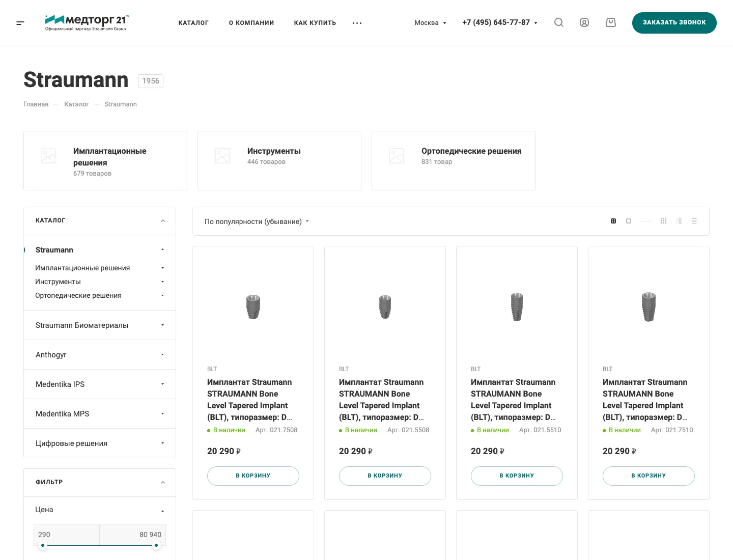Click the minimum price field 290
Image resolution: width=733 pixels, height=560 pixels.
point(67,535)
